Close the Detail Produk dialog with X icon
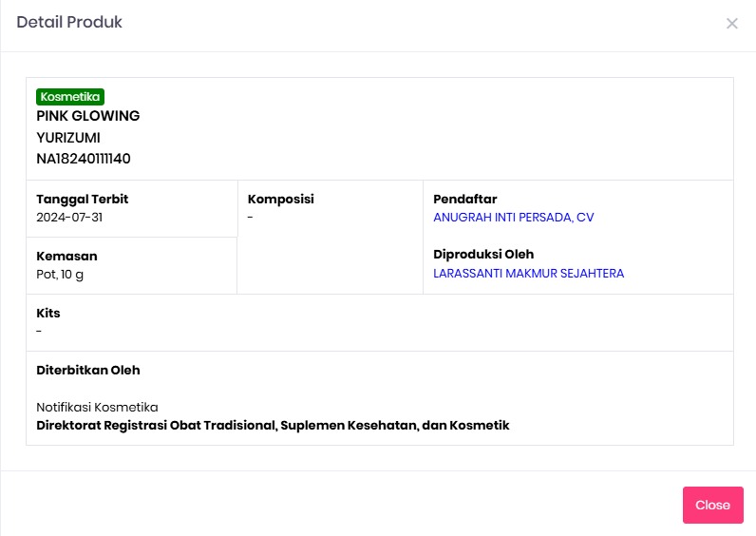756x536 pixels. (x=732, y=23)
